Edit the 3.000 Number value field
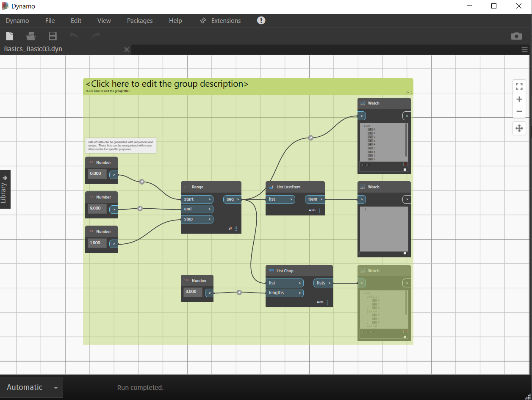The image size is (532, 400). click(193, 292)
